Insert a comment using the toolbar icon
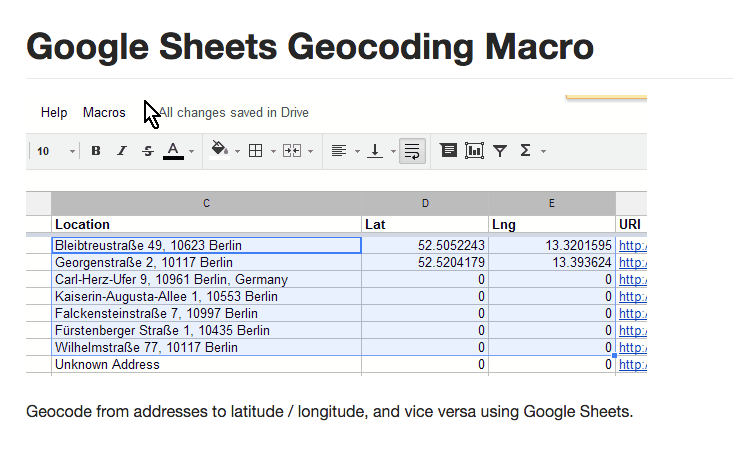Image resolution: width=733 pixels, height=458 pixels. point(448,150)
